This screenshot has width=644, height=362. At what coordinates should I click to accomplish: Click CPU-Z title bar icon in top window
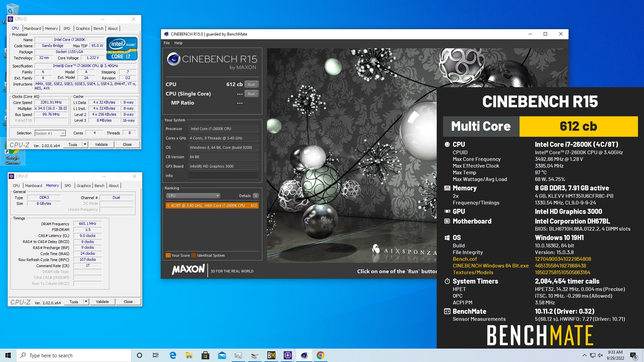click(11, 19)
